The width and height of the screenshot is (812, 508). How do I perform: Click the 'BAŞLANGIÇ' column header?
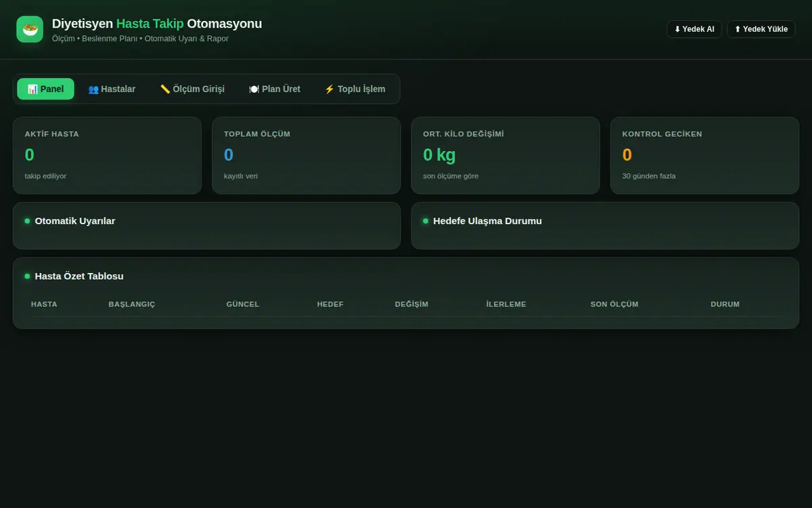pos(132,304)
